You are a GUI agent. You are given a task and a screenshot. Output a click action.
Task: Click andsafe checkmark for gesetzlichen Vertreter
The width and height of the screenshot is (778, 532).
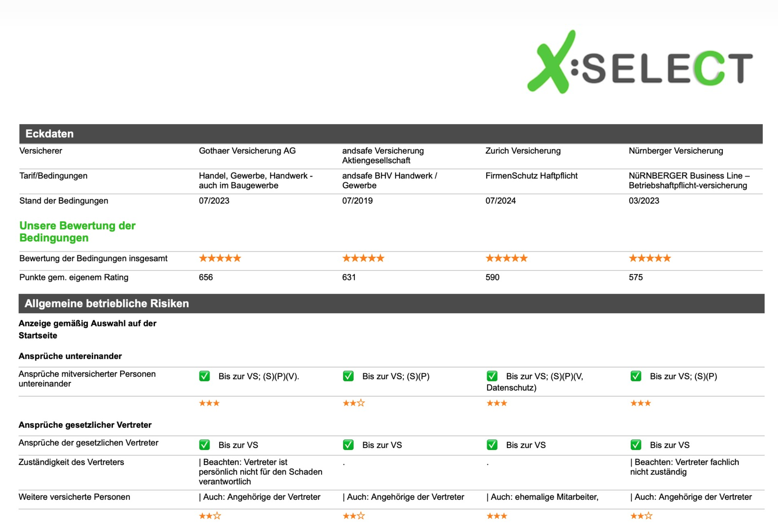point(348,445)
